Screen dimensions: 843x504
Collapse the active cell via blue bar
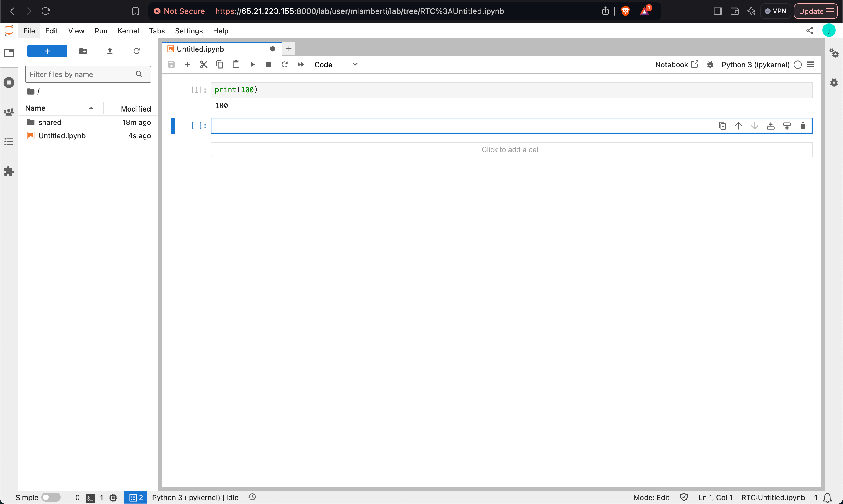[173, 126]
